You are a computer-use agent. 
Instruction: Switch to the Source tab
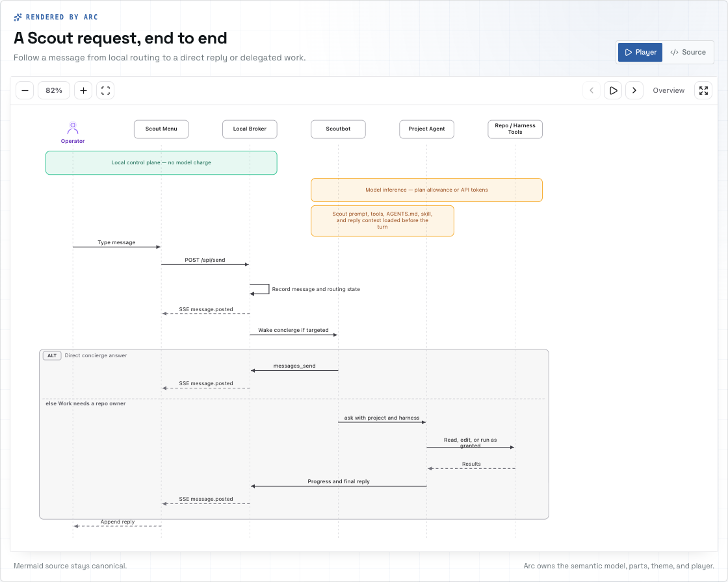(x=688, y=52)
